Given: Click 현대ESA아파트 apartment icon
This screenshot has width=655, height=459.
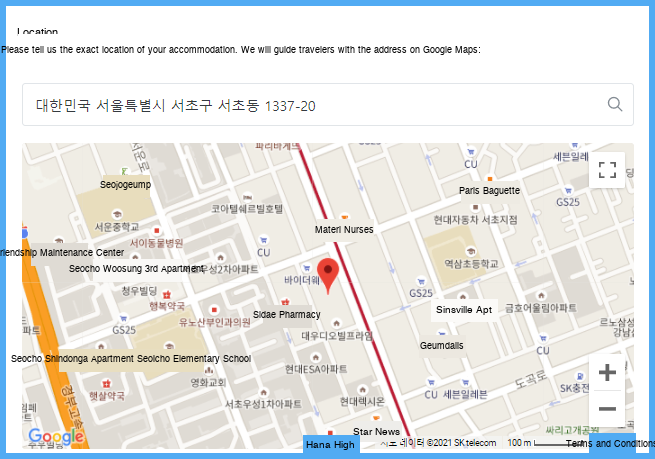Looking at the screenshot, I should click(316, 357).
